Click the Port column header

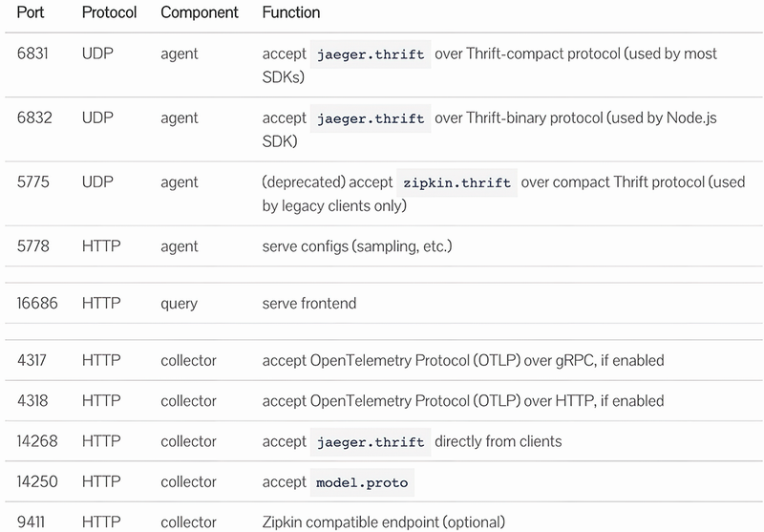click(x=31, y=12)
